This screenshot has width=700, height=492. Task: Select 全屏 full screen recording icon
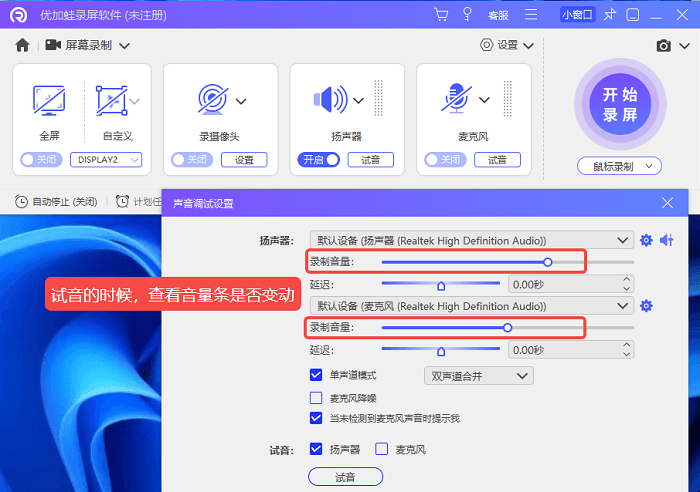(x=49, y=100)
